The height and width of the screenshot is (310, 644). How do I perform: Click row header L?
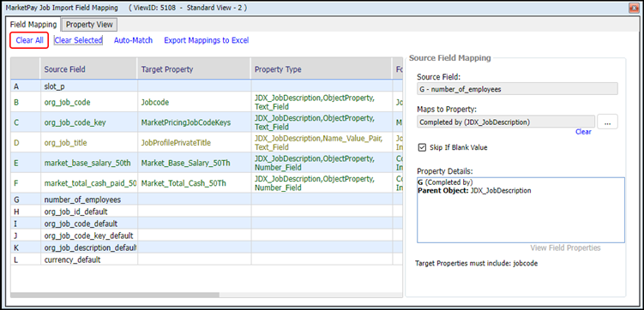[x=26, y=259]
